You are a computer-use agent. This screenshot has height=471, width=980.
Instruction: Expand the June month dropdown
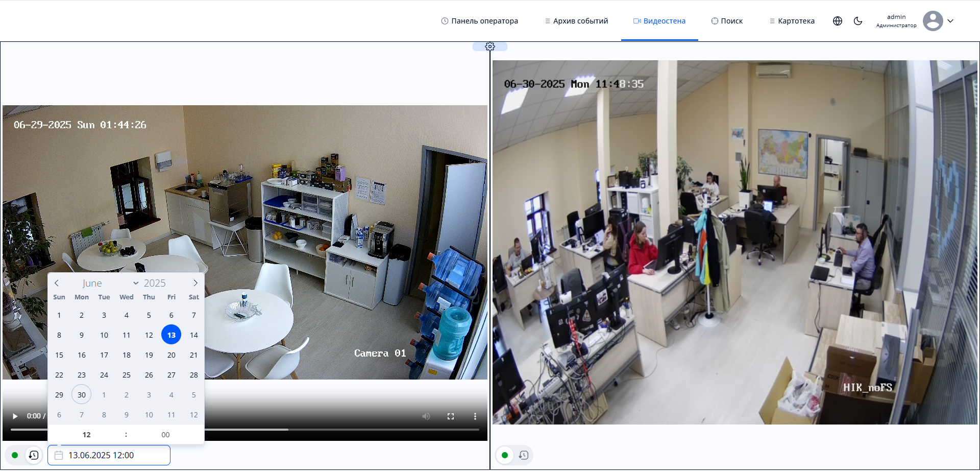click(x=110, y=283)
